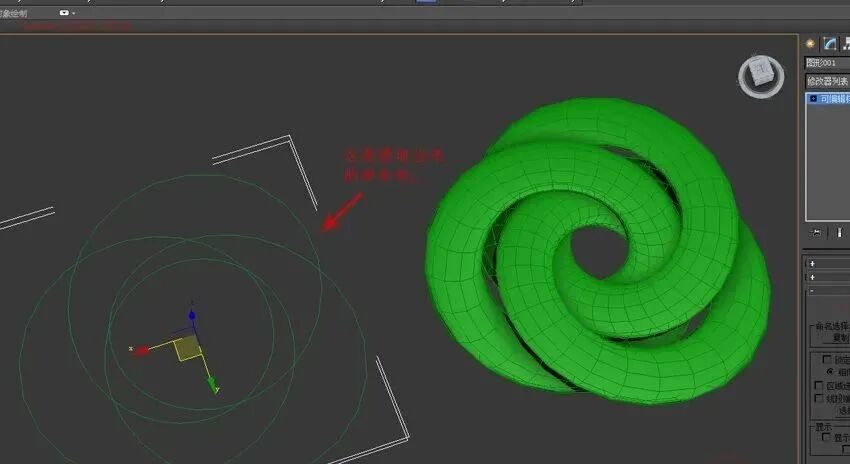Open the Create panel star icon
This screenshot has height=464, width=850.
[810, 44]
